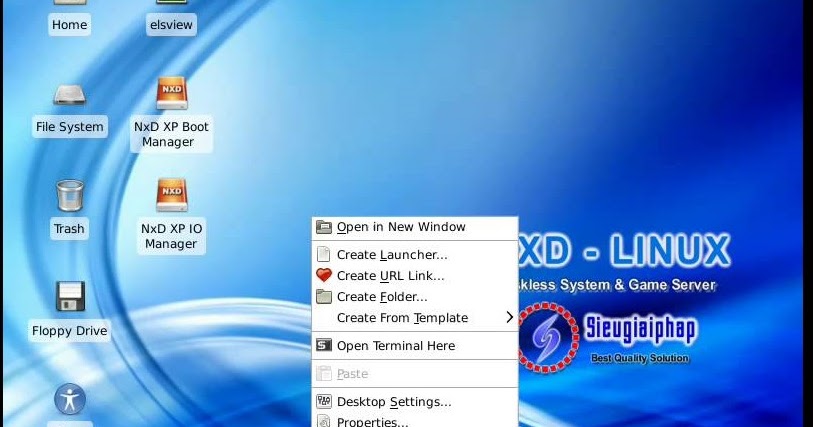Click the terminal icon beside Open Terminal Here
813x427 pixels.
tap(324, 345)
